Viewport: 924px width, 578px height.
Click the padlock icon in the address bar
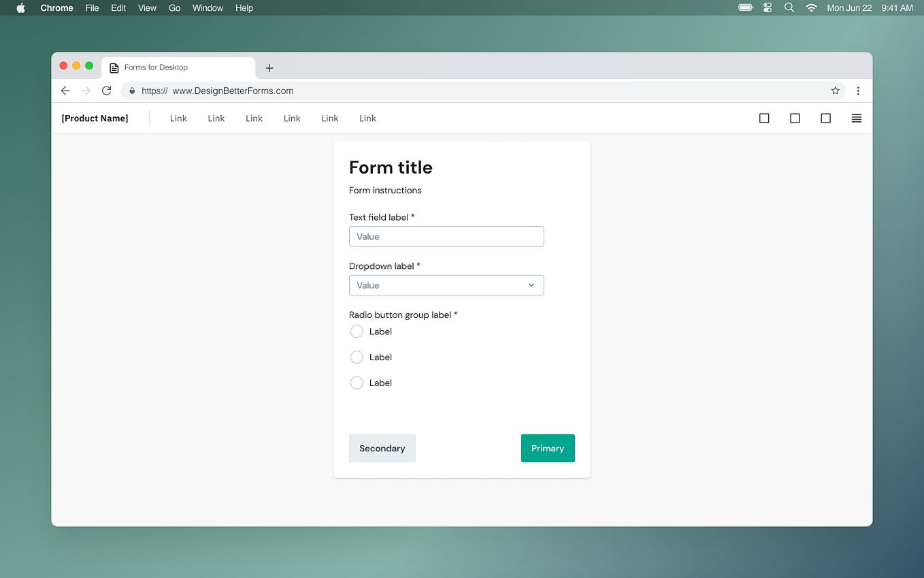coord(131,90)
